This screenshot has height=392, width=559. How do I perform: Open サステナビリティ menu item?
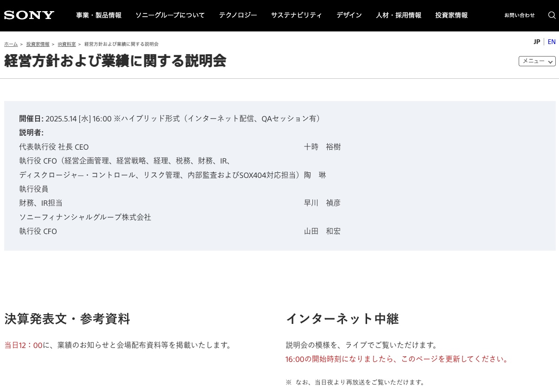tap(297, 15)
